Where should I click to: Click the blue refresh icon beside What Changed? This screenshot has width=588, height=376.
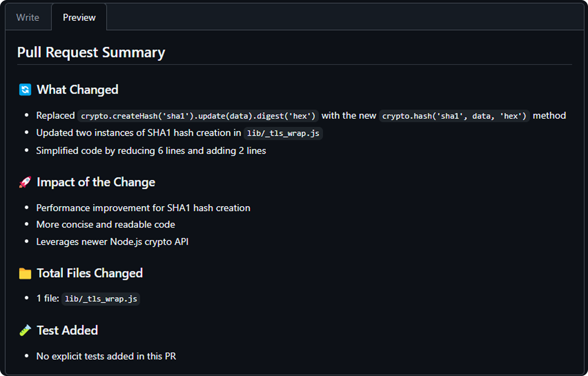coord(25,90)
